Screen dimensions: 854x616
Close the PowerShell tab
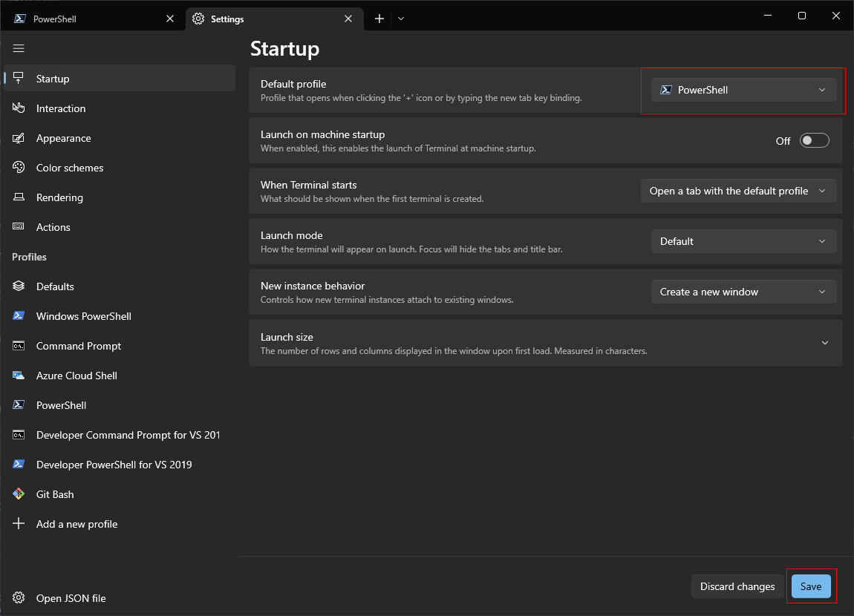coord(170,19)
